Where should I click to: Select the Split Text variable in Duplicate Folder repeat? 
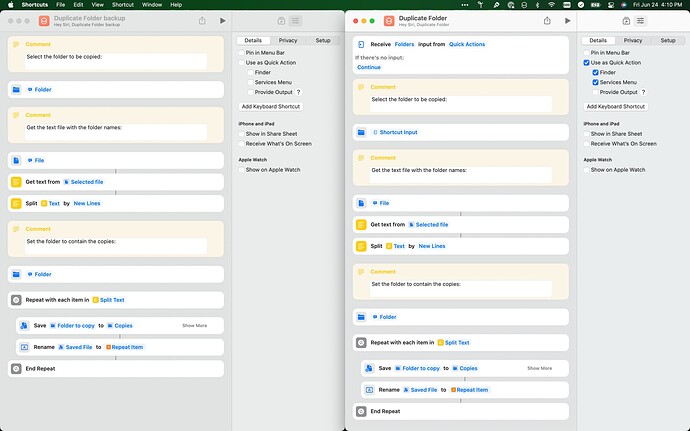pyautogui.click(x=454, y=343)
